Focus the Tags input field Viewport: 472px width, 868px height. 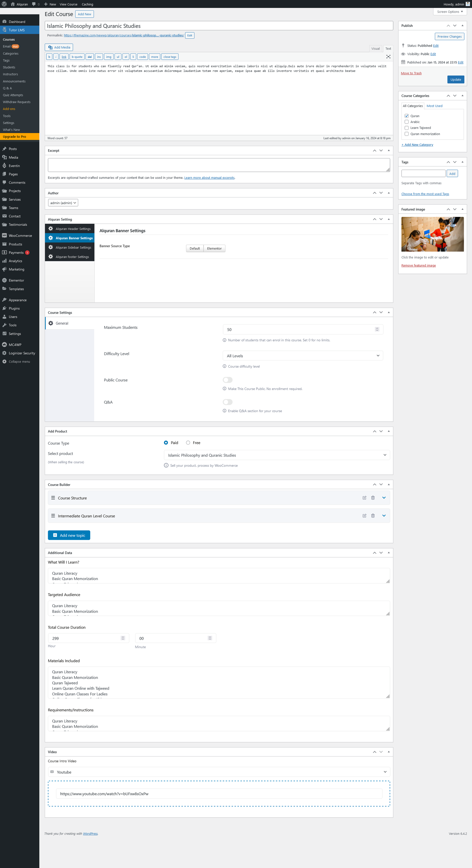tap(423, 173)
